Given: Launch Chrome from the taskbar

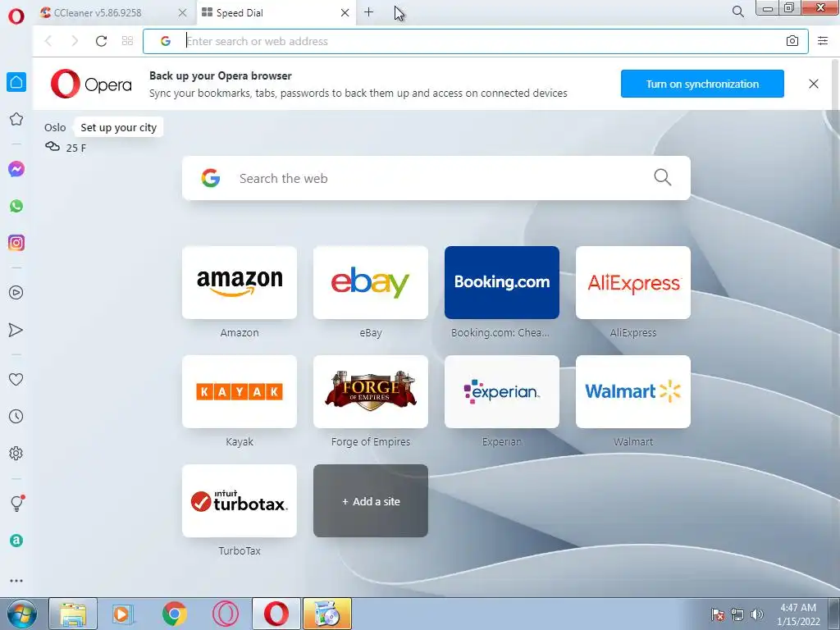Looking at the screenshot, I should pyautogui.click(x=174, y=614).
